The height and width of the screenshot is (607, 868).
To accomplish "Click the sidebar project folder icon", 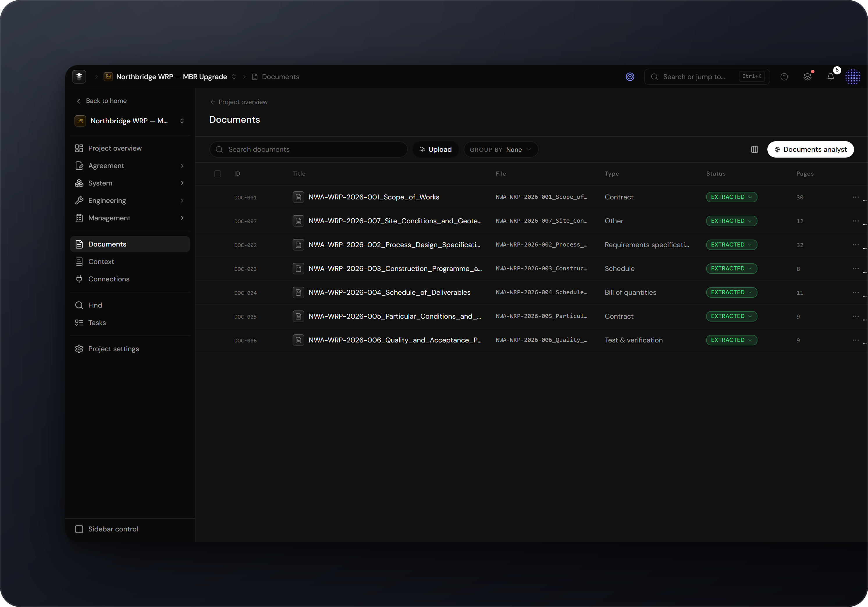I will [x=80, y=121].
